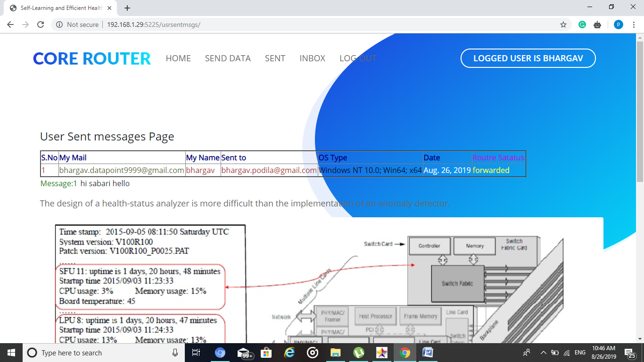Click the ENG language indicator
Screen dimensions: 644x362
tap(580, 353)
